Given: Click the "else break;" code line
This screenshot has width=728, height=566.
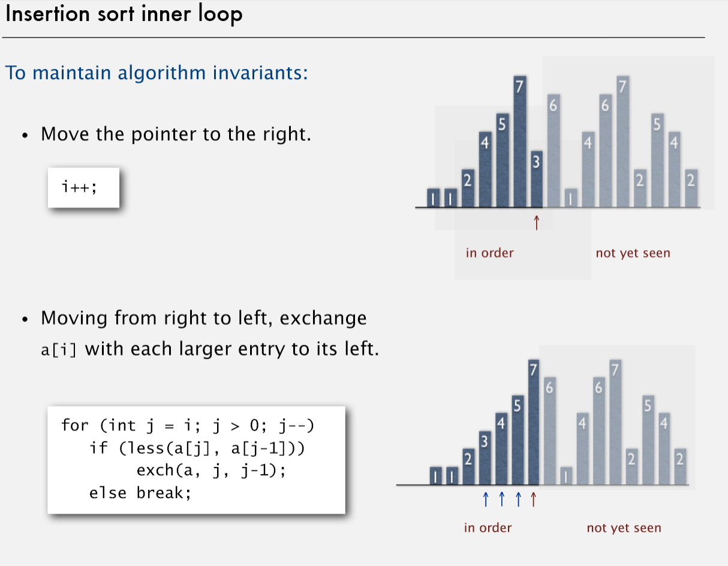Looking at the screenshot, I should [140, 493].
